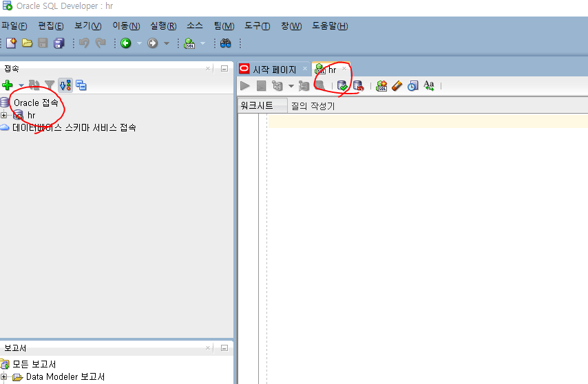Select Data Modeler 보고서 item
This screenshot has height=384, width=588.
point(65,376)
